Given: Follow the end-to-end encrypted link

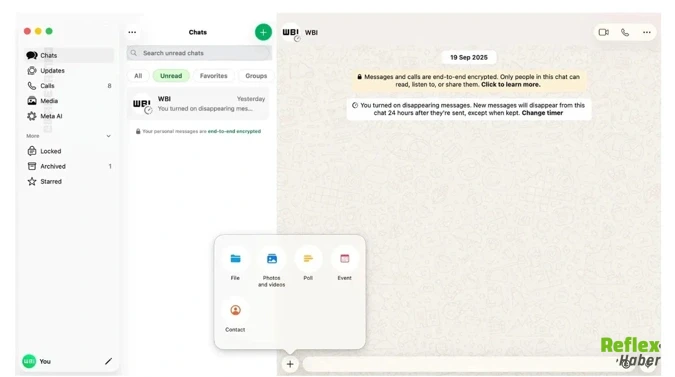Looking at the screenshot, I should 234,131.
